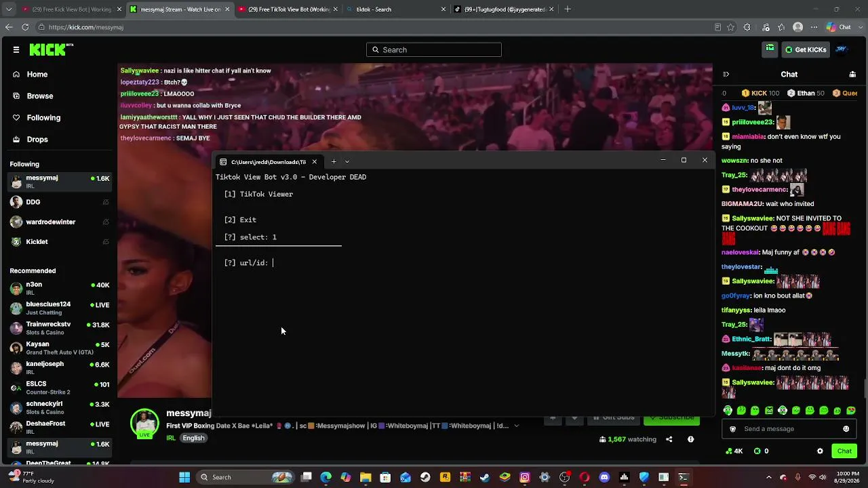Image resolution: width=868 pixels, height=488 pixels.
Task: Select bluesclues124 in Recommended list
Action: click(x=59, y=308)
